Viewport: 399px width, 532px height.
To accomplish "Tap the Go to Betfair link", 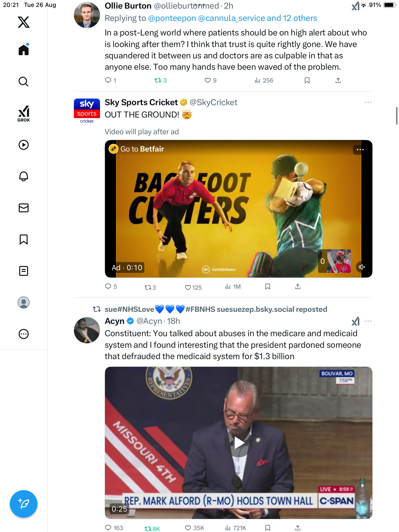I will click(142, 149).
